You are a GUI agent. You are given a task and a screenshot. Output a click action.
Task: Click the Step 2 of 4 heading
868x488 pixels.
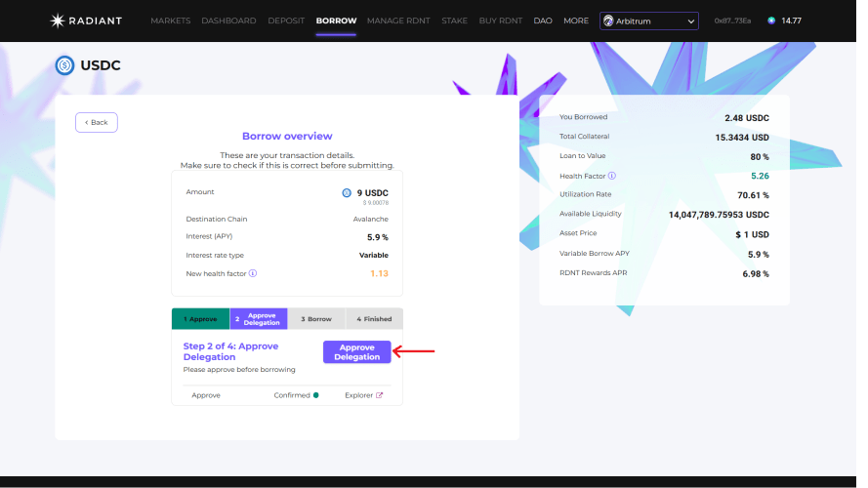point(230,351)
